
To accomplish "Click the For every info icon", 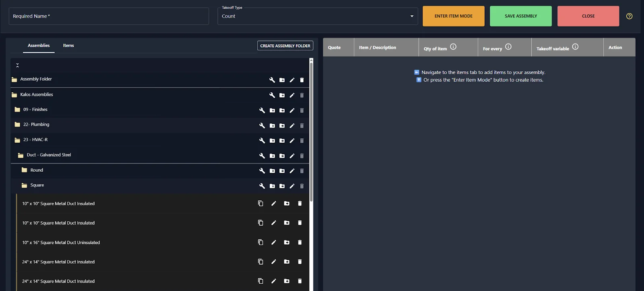I will pyautogui.click(x=508, y=47).
